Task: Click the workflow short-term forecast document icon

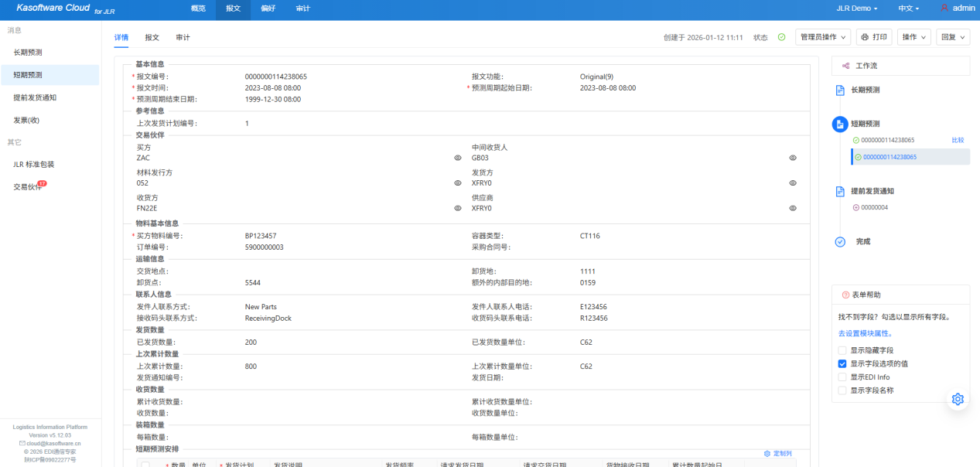Action: click(840, 124)
